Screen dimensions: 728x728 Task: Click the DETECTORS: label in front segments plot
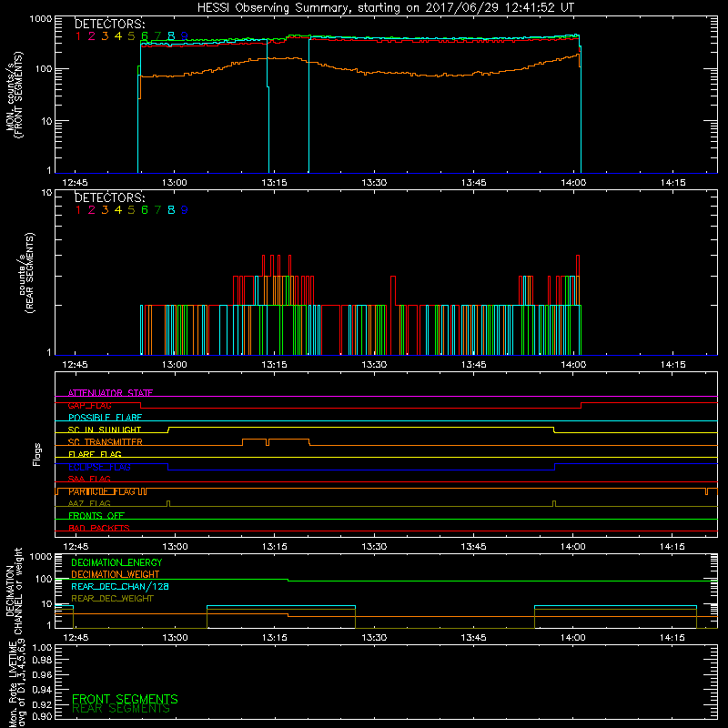tap(110, 25)
